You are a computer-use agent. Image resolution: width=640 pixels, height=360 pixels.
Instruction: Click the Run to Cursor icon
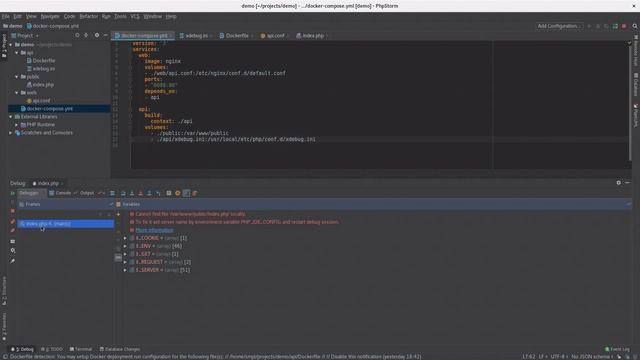coord(158,193)
